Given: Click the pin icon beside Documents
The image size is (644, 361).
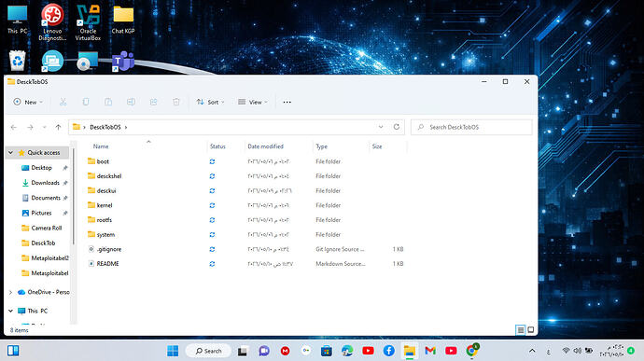Looking at the screenshot, I should click(65, 198).
